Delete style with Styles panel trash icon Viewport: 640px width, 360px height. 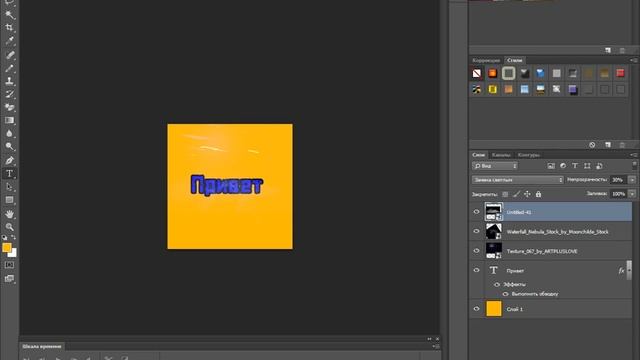622,145
